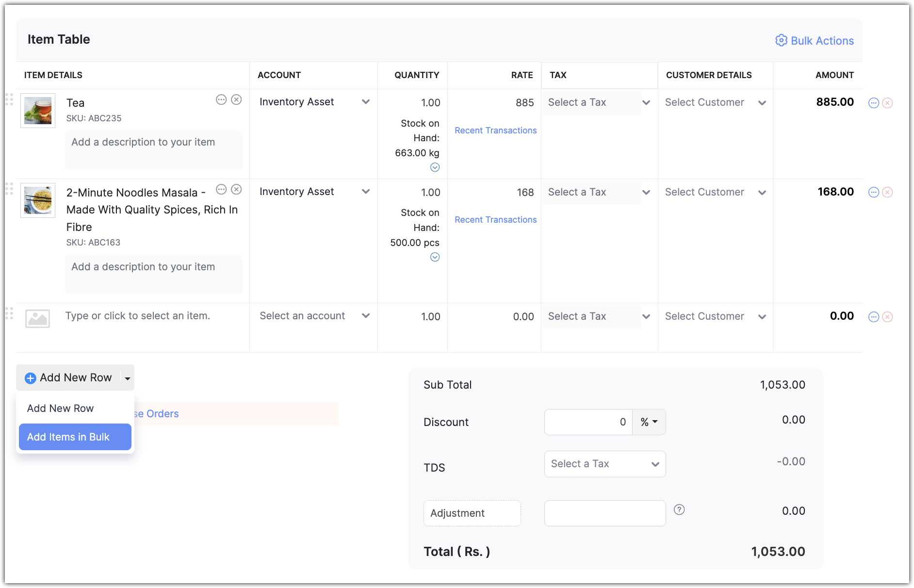Click the Add New Row button
The image size is (914, 588).
pyautogui.click(x=69, y=377)
